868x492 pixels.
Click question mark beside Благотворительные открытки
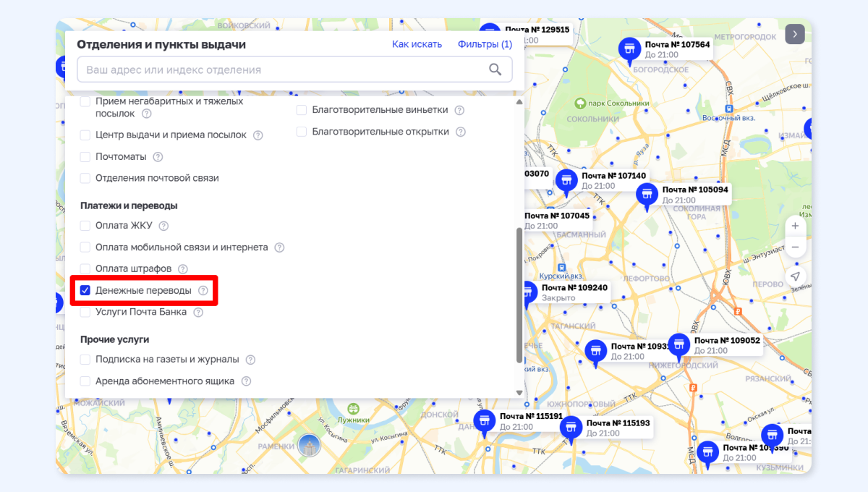coord(461,132)
